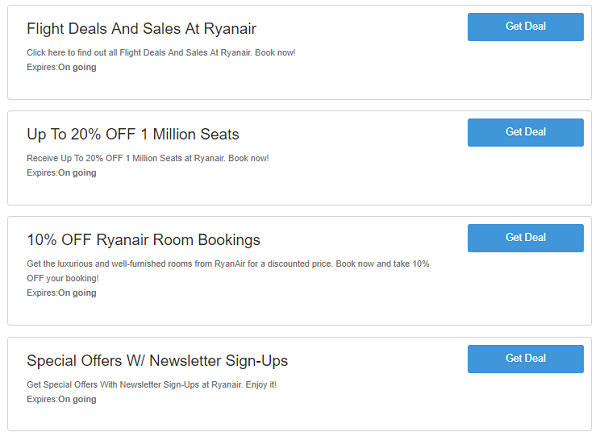Image resolution: width=600 pixels, height=436 pixels.
Task: Open the 'Flight Deals And Sales At Ryanair' title
Action: click(141, 29)
